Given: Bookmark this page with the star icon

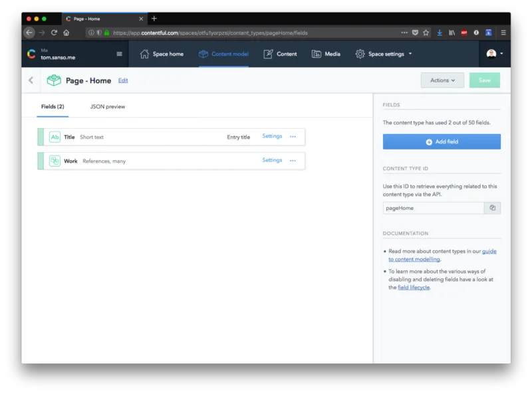Looking at the screenshot, I should tap(426, 33).
